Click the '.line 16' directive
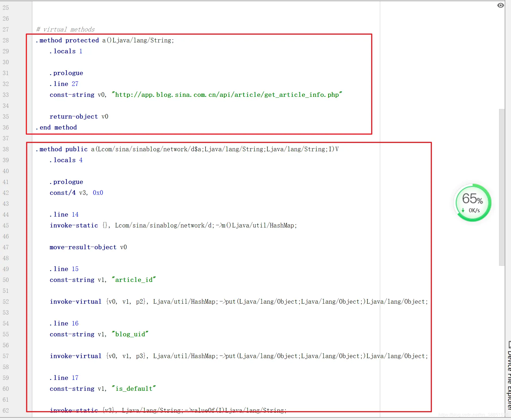Screen dimensions: 511x420 click(64, 323)
